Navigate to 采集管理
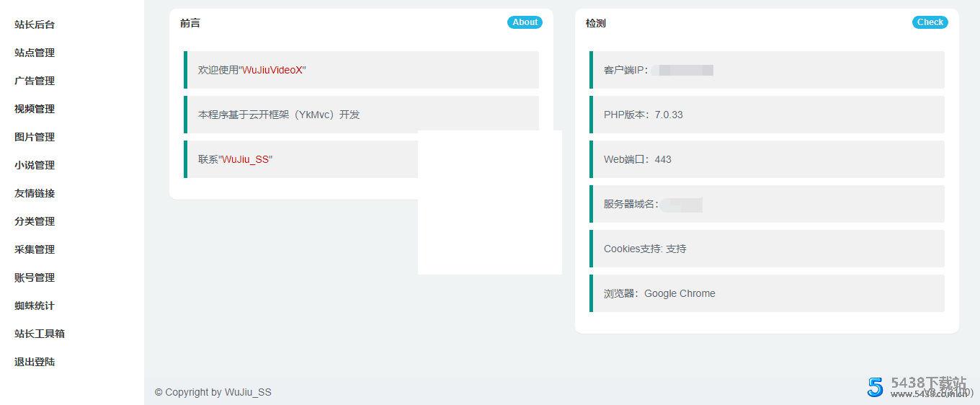 point(35,249)
